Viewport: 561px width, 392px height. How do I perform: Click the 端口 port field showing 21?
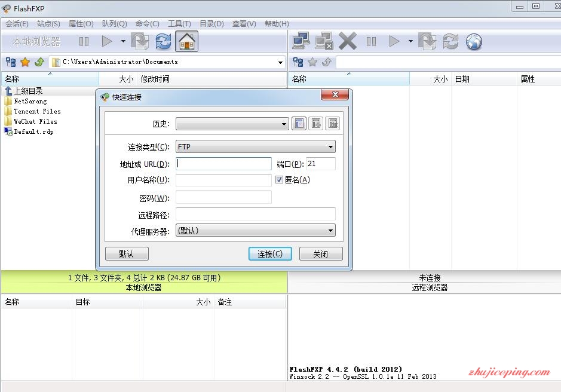321,164
